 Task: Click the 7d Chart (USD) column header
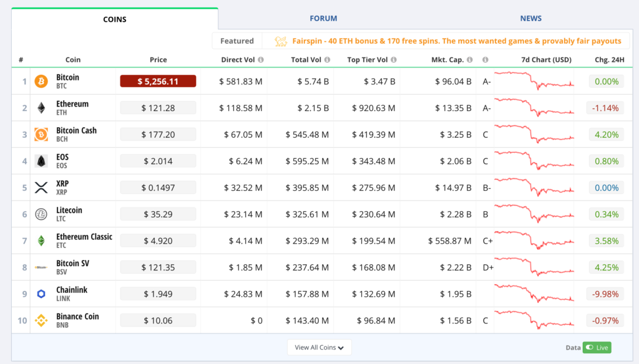[x=546, y=60]
